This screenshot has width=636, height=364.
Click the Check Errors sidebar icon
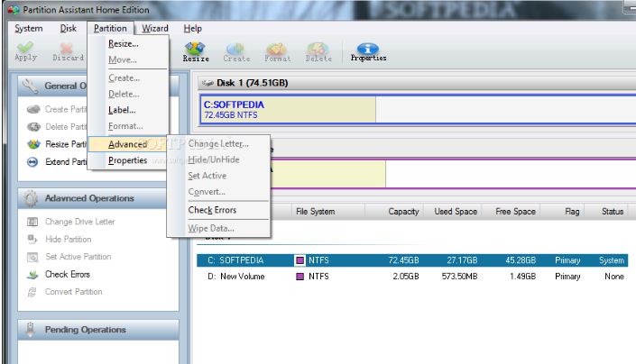32,275
